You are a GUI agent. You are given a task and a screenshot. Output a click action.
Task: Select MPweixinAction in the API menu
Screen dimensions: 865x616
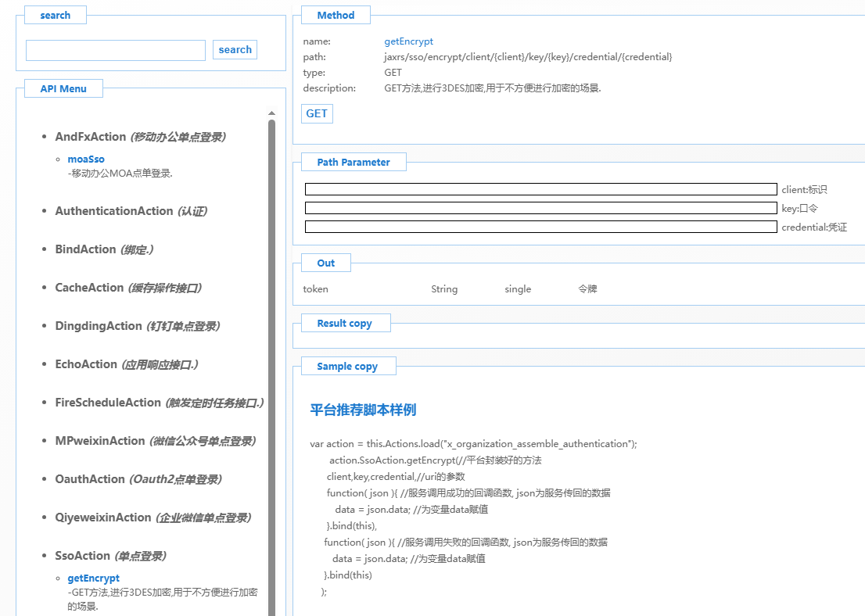[x=100, y=441]
